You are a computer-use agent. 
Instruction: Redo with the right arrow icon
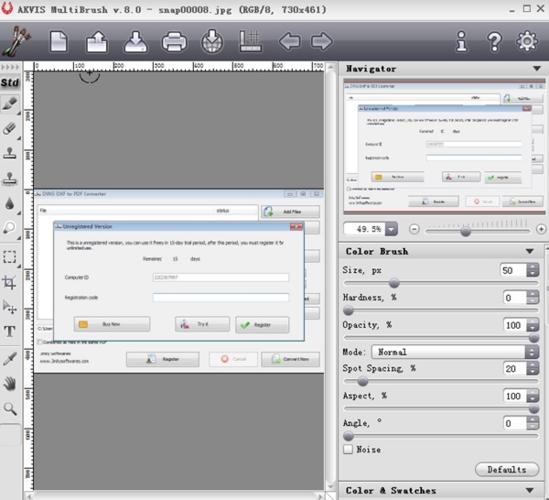(321, 42)
